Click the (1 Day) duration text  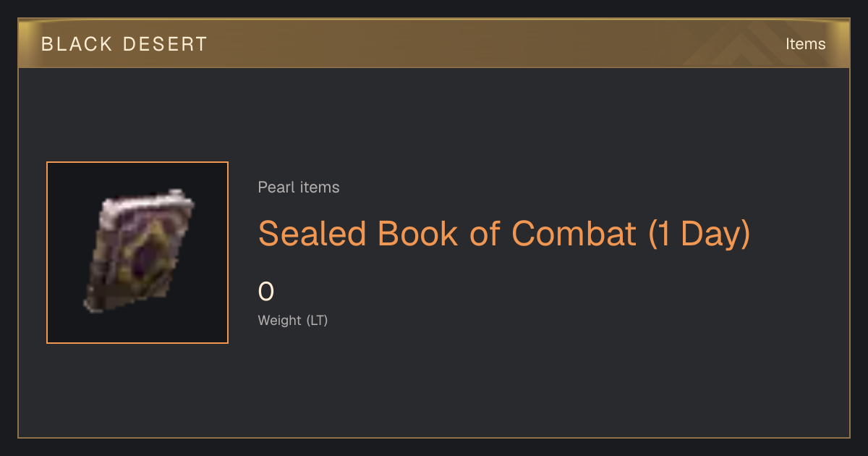coord(699,234)
